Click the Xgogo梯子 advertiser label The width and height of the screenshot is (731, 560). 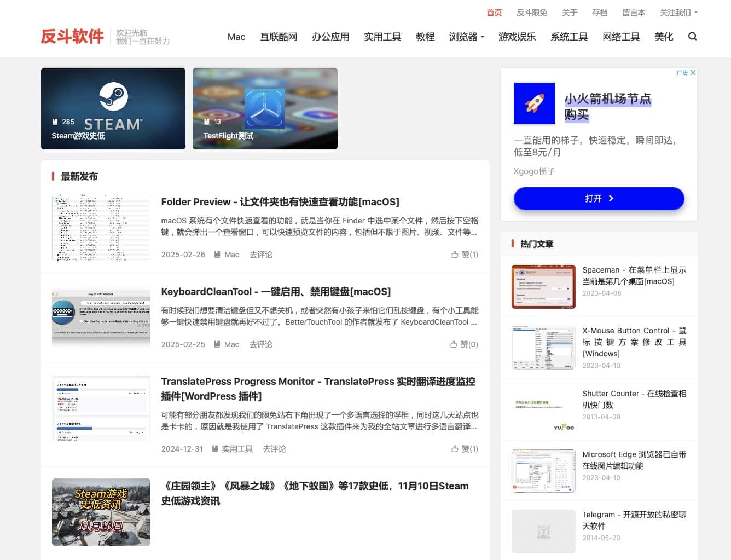point(533,171)
